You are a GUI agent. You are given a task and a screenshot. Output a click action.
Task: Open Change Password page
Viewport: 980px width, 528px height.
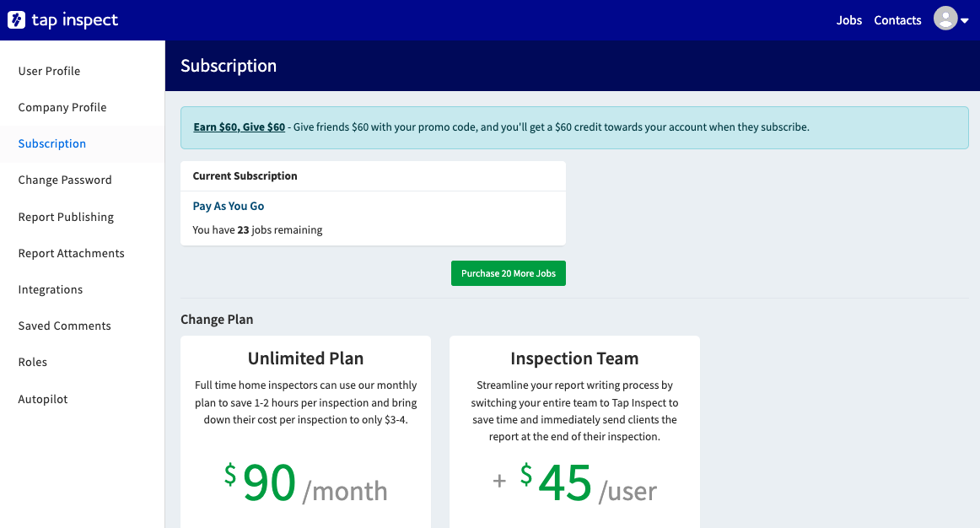pyautogui.click(x=65, y=180)
